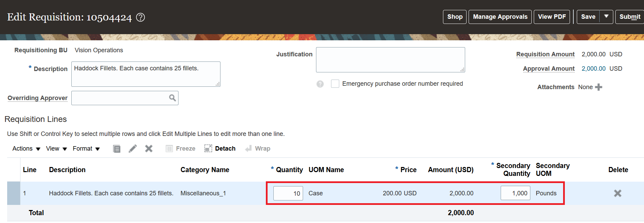This screenshot has height=223, width=644.
Task: Click the Overriding Approver search magnifier icon
Action: click(x=172, y=98)
